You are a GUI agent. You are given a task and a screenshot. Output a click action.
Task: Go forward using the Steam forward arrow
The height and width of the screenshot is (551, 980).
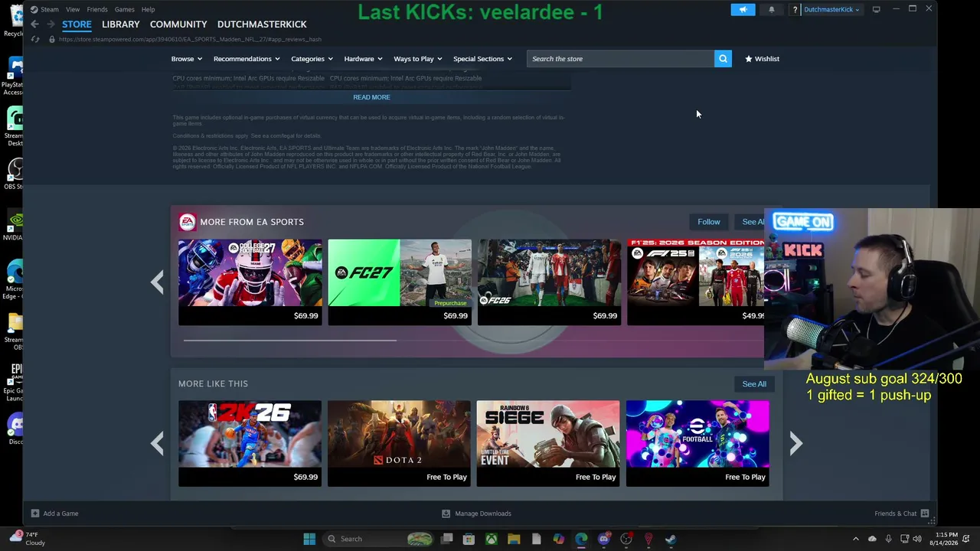tap(51, 24)
